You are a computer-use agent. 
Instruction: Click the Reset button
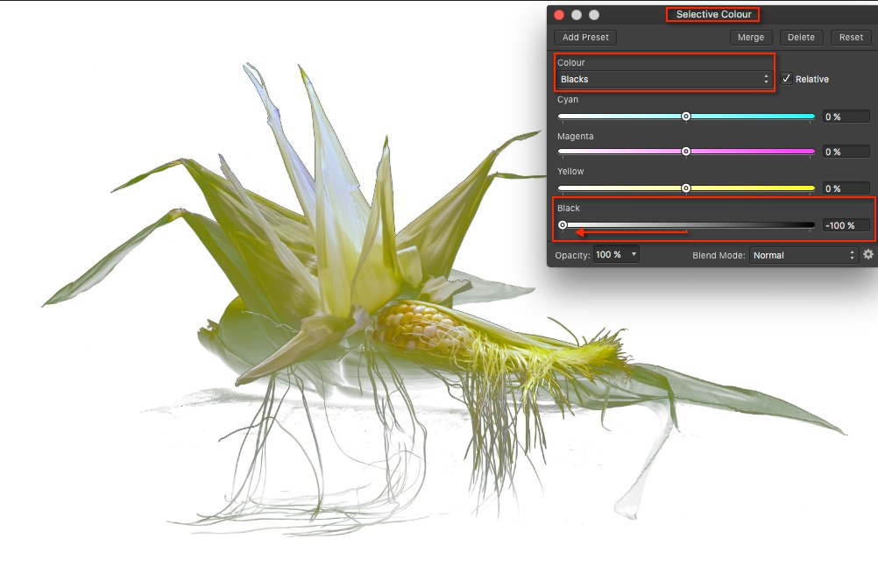pyautogui.click(x=851, y=38)
